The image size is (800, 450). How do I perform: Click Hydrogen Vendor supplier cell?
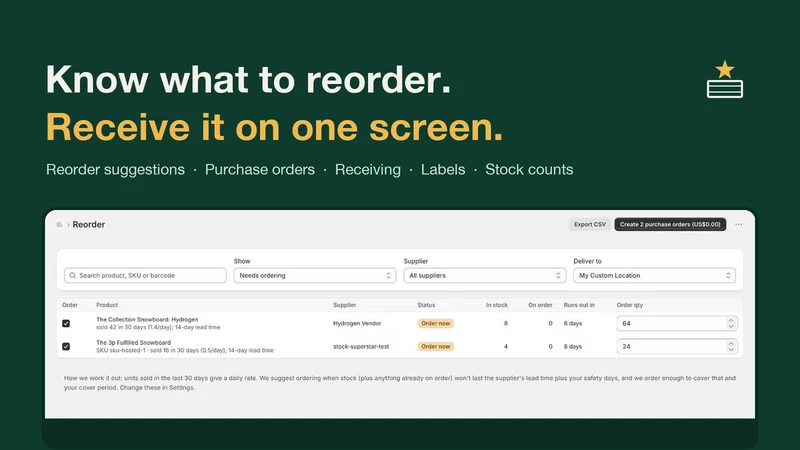[357, 323]
